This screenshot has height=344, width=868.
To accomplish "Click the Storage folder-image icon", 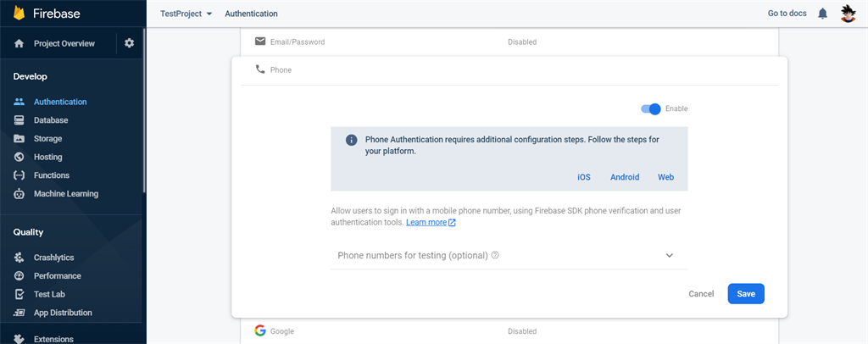I will coord(19,138).
